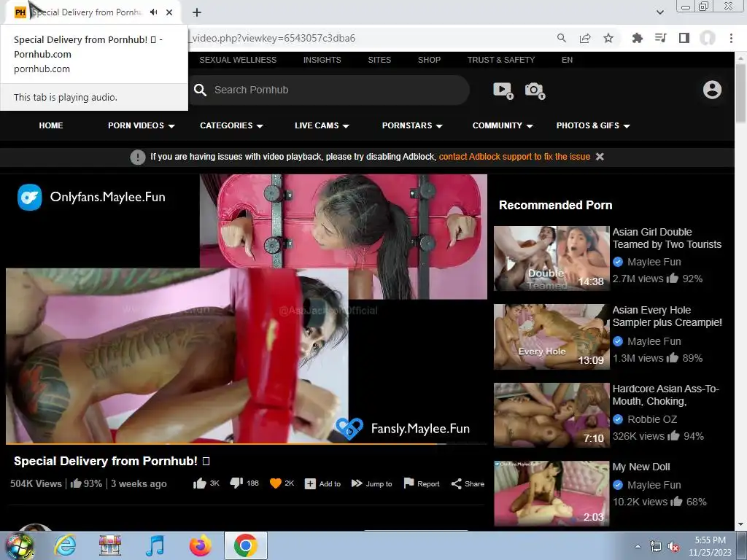Viewport: 747px width, 560px height.
Task: Open Chrome media controls icon
Action: 661,38
